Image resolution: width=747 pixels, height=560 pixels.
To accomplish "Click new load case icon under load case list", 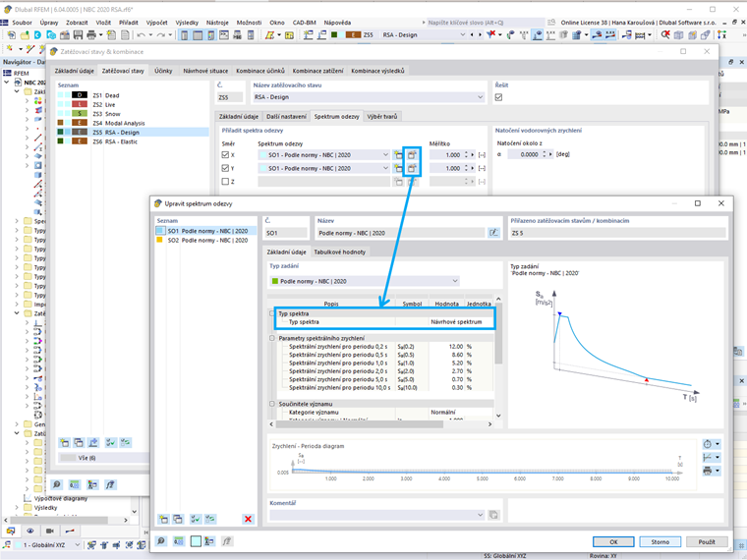I will pyautogui.click(x=64, y=443).
